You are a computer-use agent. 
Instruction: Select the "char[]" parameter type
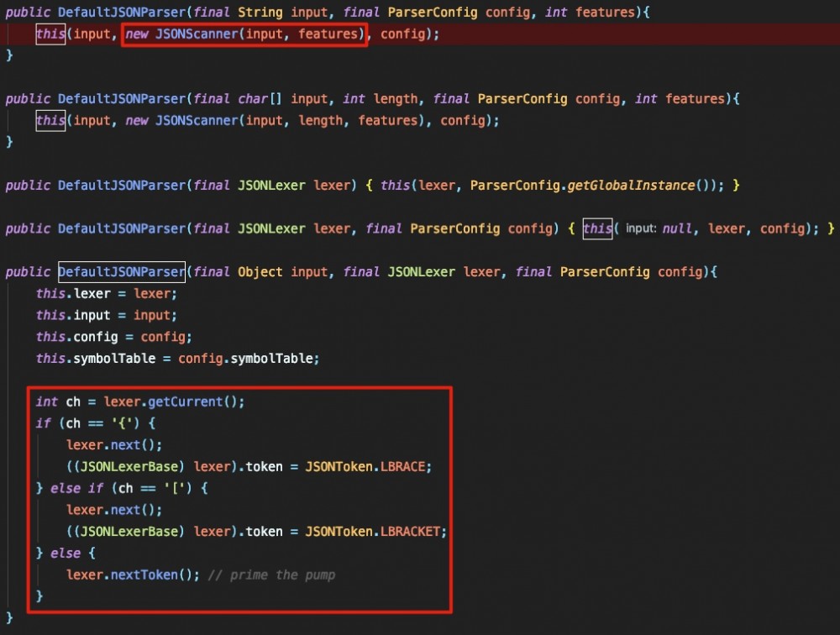point(260,98)
